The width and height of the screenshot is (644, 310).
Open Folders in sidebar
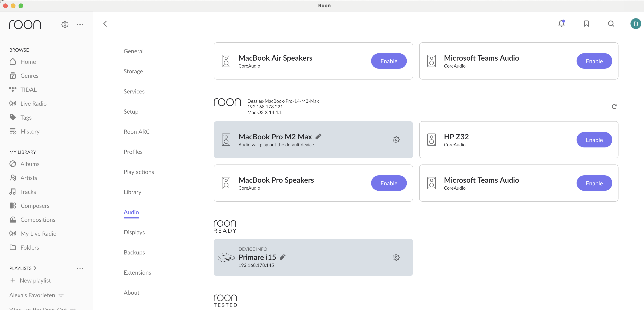pos(24,248)
